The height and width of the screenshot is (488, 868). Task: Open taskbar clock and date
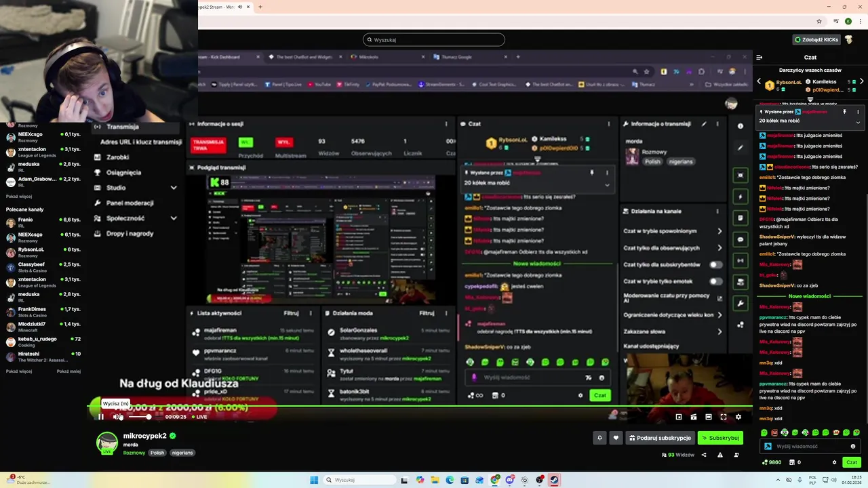click(x=852, y=480)
